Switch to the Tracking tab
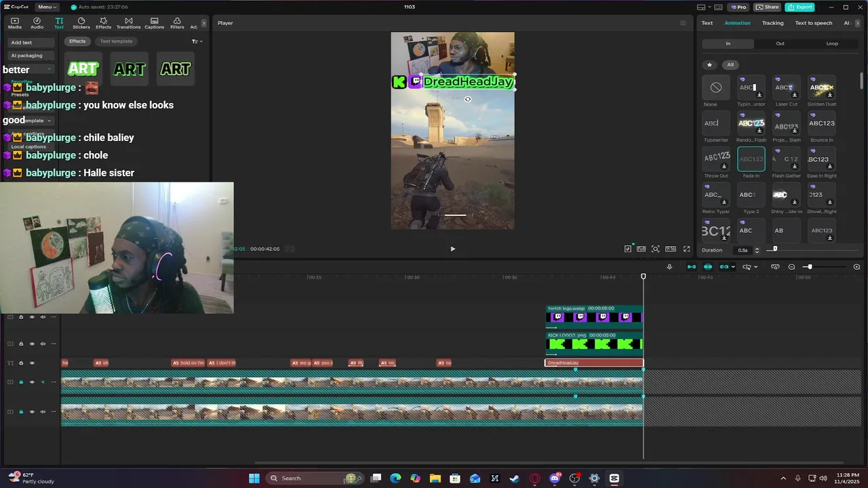This screenshot has width=868, height=488. coord(772,23)
